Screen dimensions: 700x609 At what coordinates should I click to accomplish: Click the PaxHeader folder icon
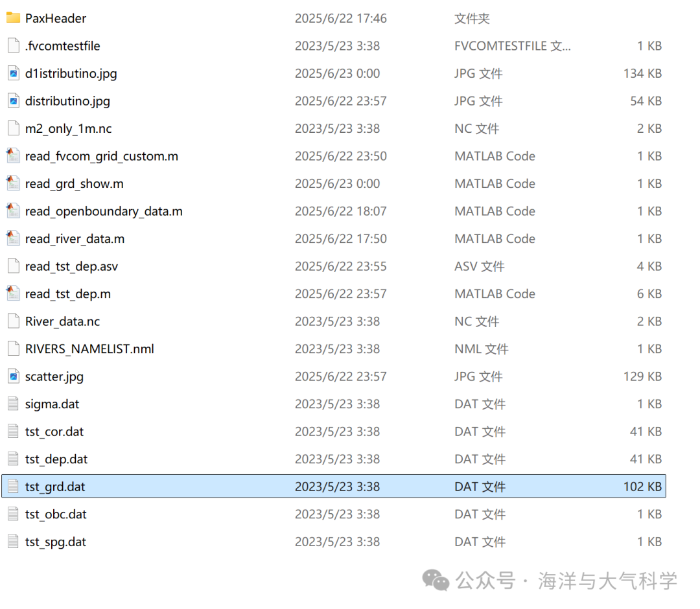[13, 18]
